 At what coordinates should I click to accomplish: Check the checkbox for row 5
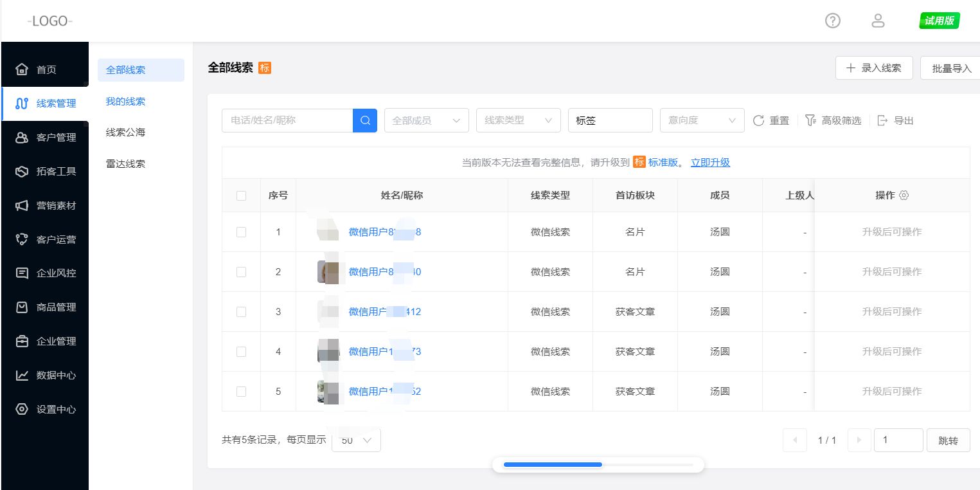pyautogui.click(x=241, y=392)
